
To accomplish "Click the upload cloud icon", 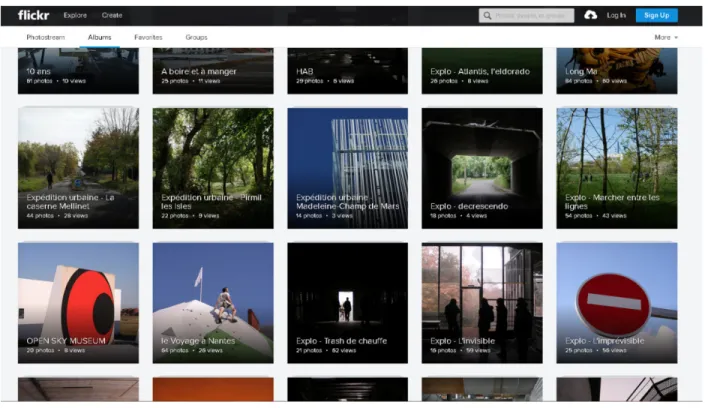I will (x=590, y=15).
